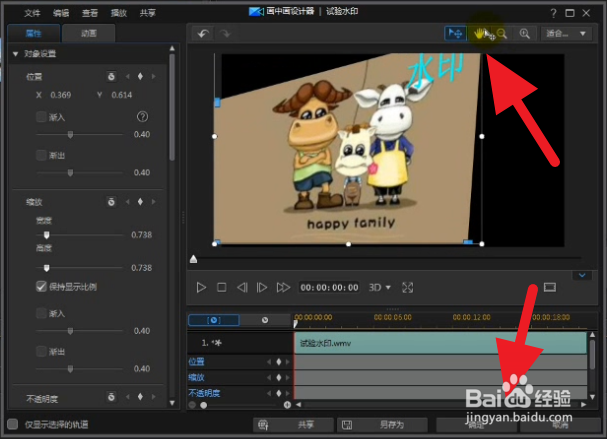The width and height of the screenshot is (607, 439).
Task: Add 缩放 keyframe diamond in properties
Action: point(140,202)
